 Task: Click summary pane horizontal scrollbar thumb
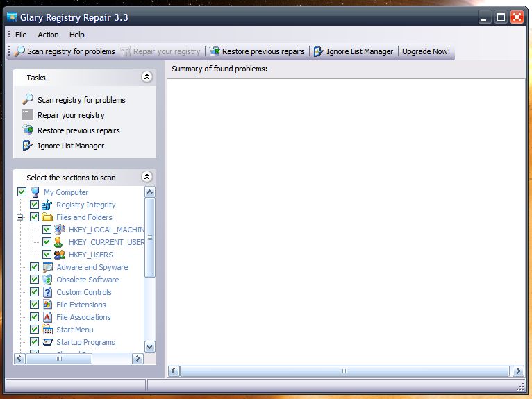point(344,371)
